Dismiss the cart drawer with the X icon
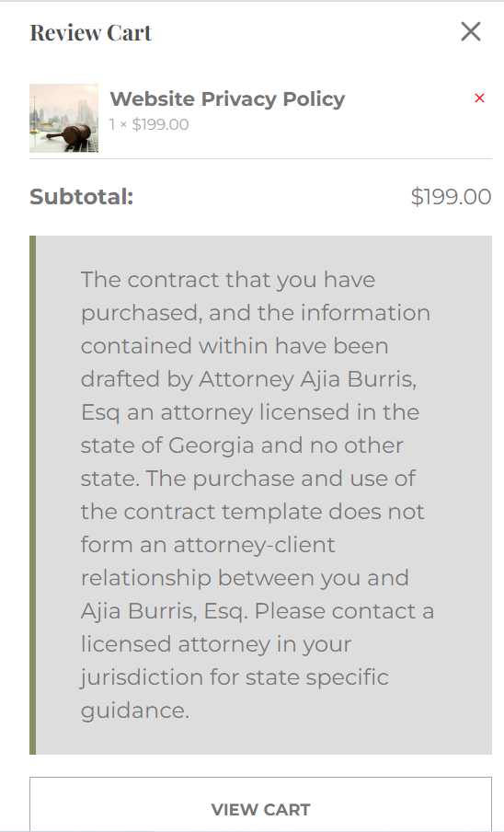Screen dimensions: 504x832 tap(471, 32)
